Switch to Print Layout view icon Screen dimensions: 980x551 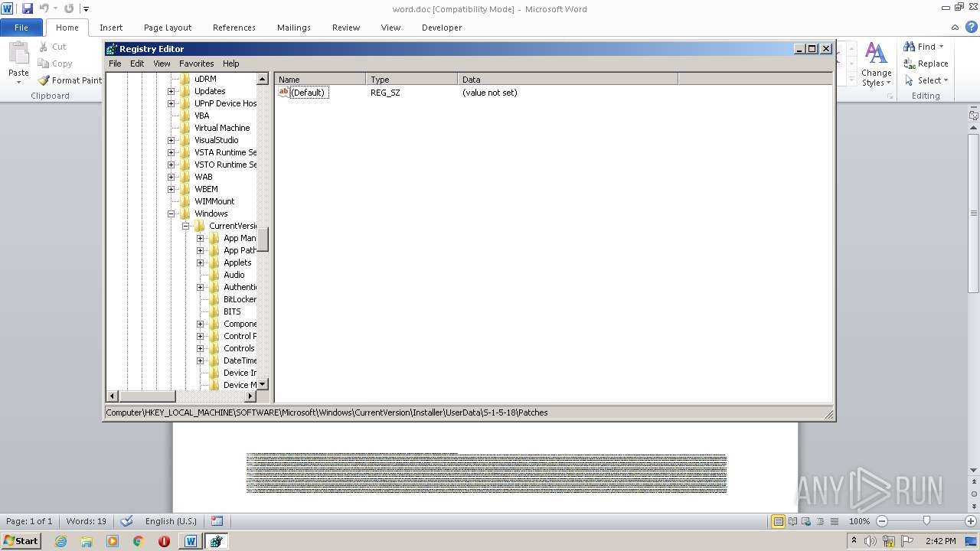778,521
